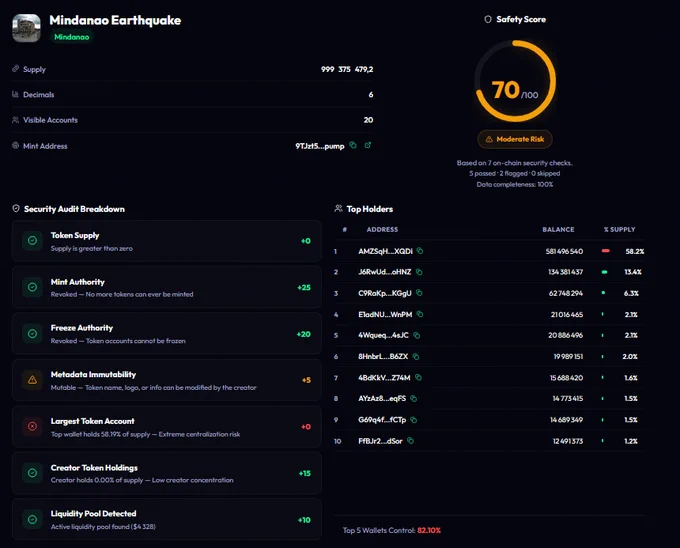Click the Token Supply check icon
The height and width of the screenshot is (548, 680).
32,241
